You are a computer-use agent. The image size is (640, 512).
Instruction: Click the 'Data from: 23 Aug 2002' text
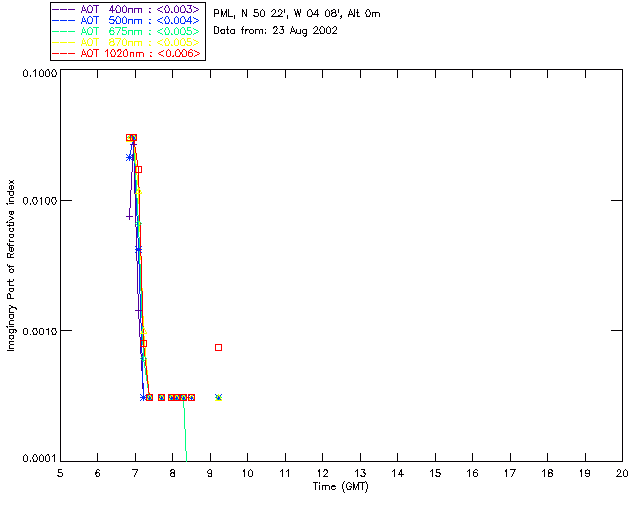click(276, 31)
